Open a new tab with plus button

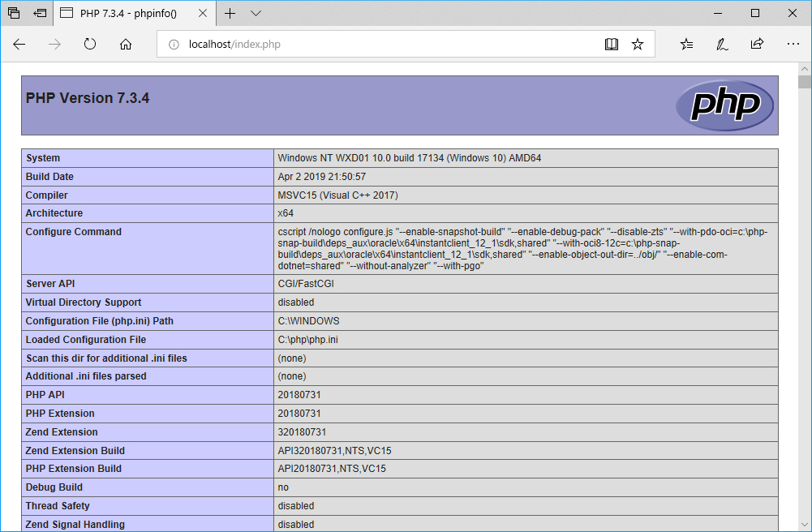point(229,14)
